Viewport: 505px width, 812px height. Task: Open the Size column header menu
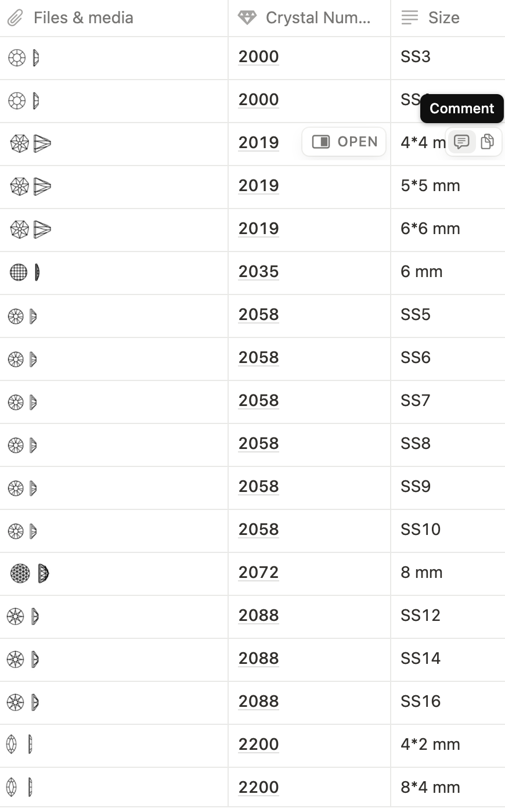click(448, 18)
